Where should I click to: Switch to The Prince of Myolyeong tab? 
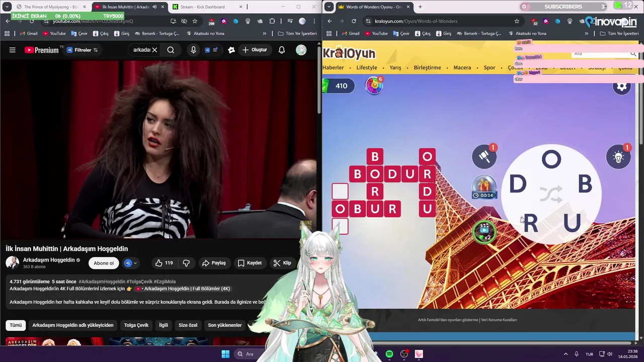click(x=51, y=7)
